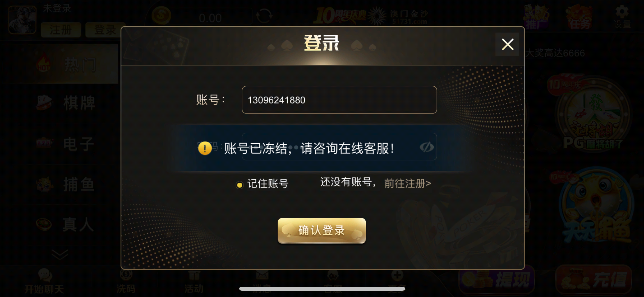Open the 前往注册 registration link
Image resolution: width=644 pixels, height=297 pixels.
tap(407, 183)
